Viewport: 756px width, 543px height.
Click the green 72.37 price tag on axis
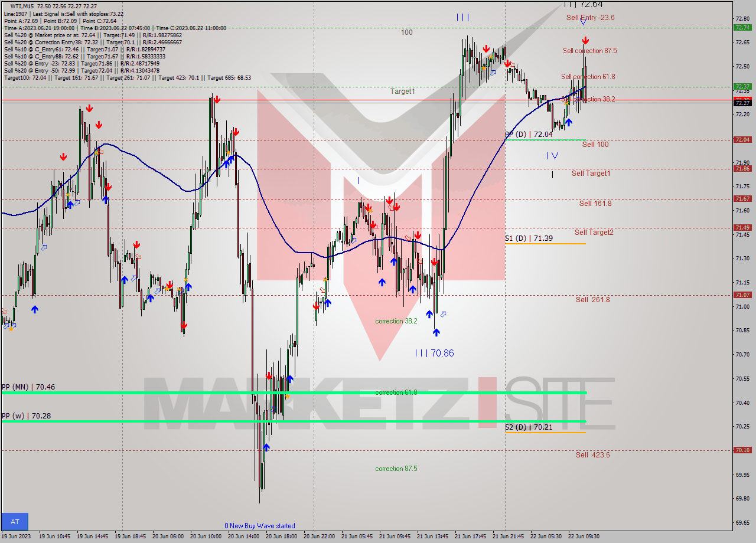pyautogui.click(x=742, y=86)
